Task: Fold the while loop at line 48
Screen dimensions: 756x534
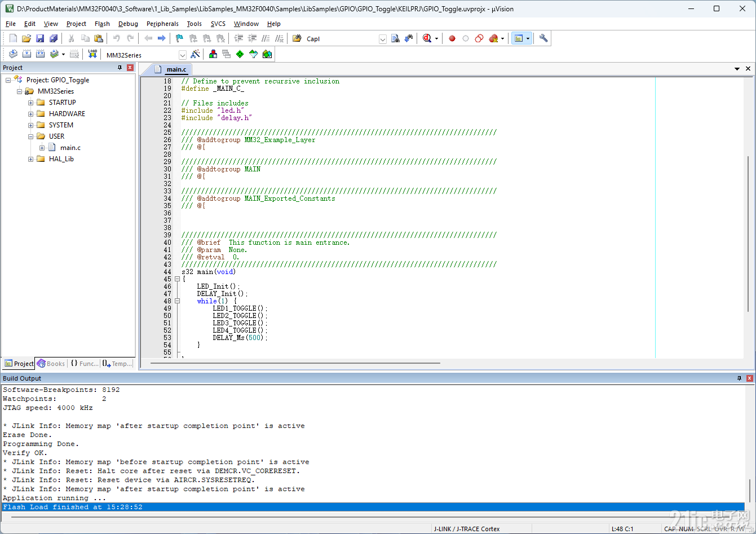Action: [177, 301]
